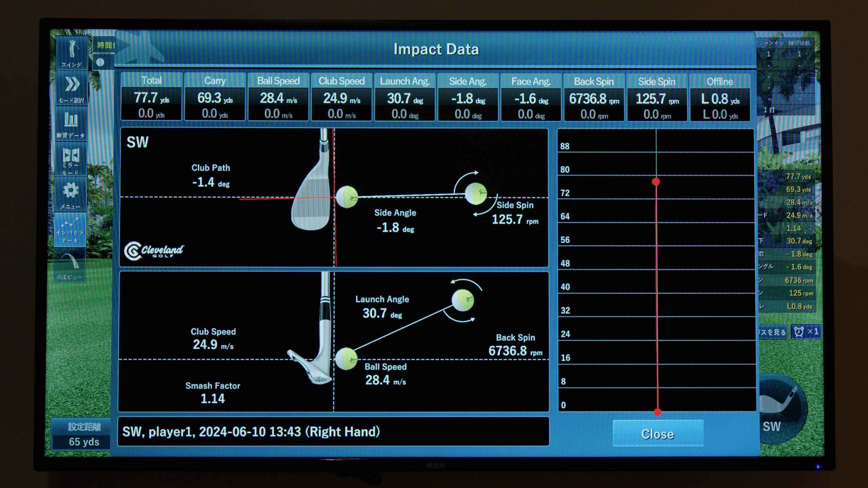Click the Offline data tile
Screen dimensions: 868x488
[720, 98]
